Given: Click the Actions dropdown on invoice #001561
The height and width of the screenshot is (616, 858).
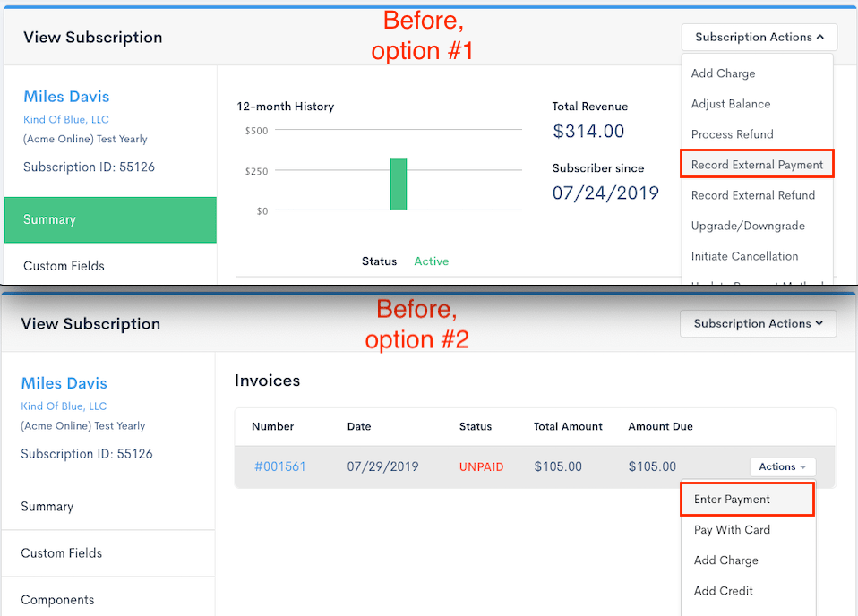Looking at the screenshot, I should click(782, 466).
